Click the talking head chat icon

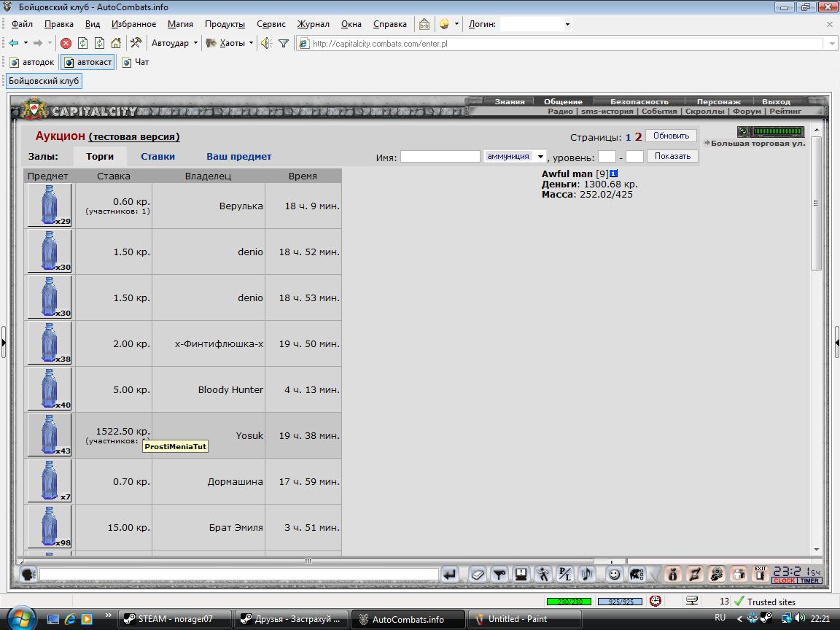click(x=28, y=575)
